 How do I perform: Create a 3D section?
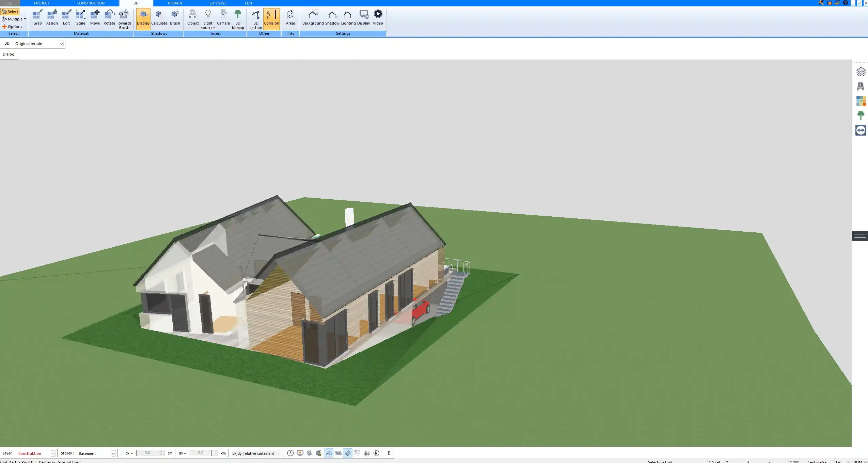[256, 19]
